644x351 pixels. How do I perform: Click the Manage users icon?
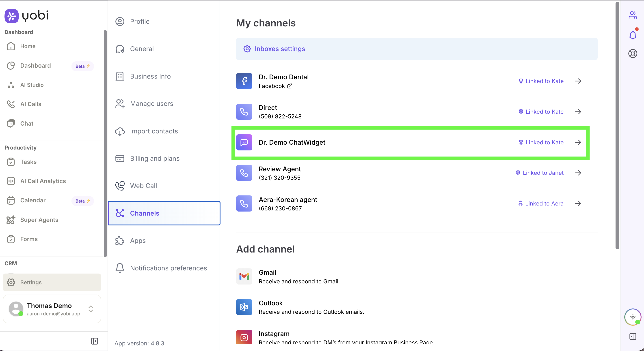coord(120,104)
